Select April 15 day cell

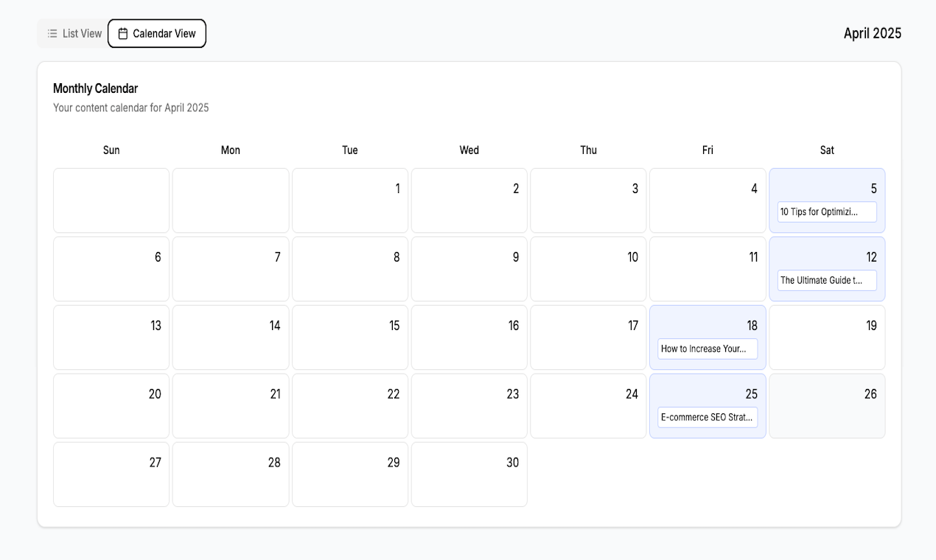click(350, 337)
